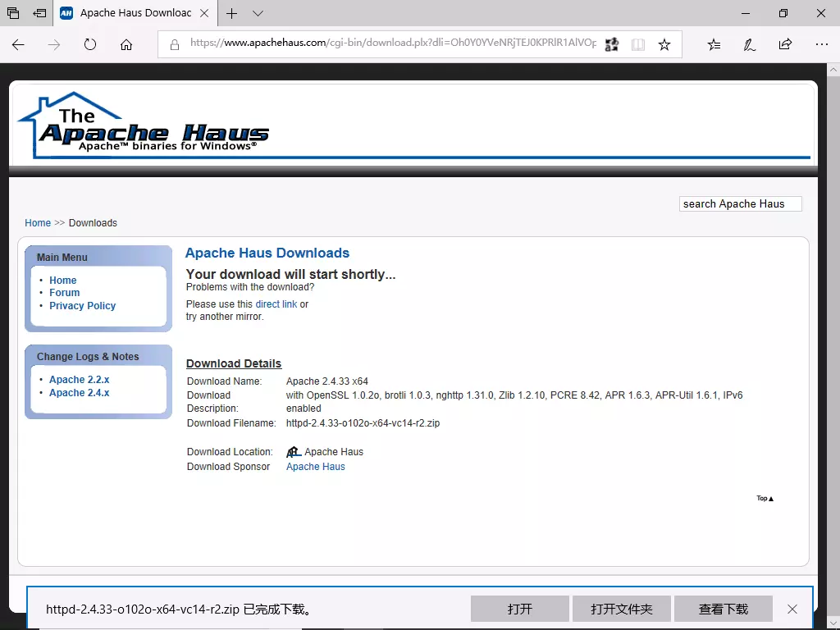Click the lock icon in the address bar
This screenshot has height=630, width=840.
point(175,44)
